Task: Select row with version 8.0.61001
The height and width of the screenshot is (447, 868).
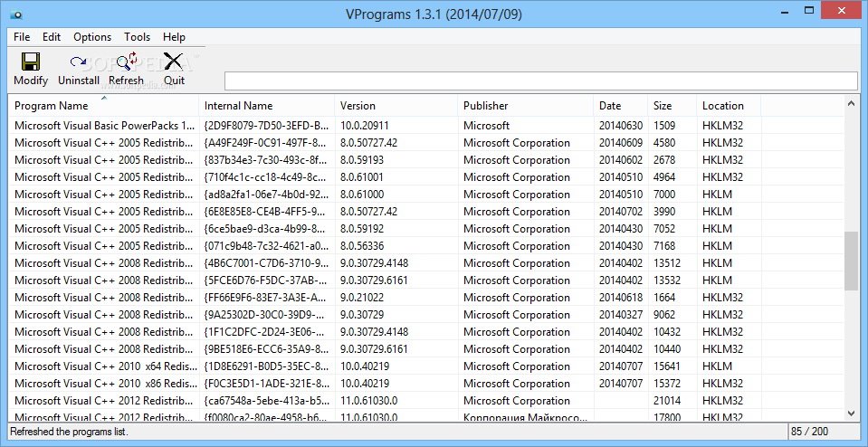Action: (426, 177)
